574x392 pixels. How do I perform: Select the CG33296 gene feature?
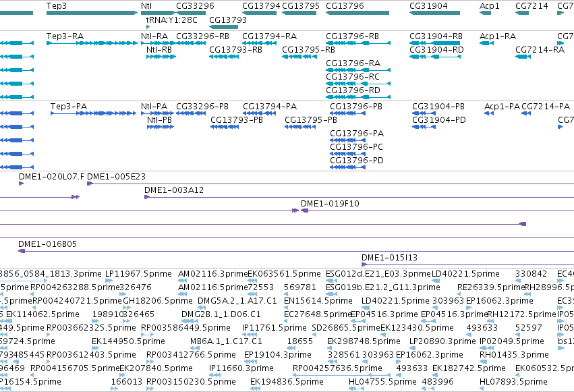[191, 13]
